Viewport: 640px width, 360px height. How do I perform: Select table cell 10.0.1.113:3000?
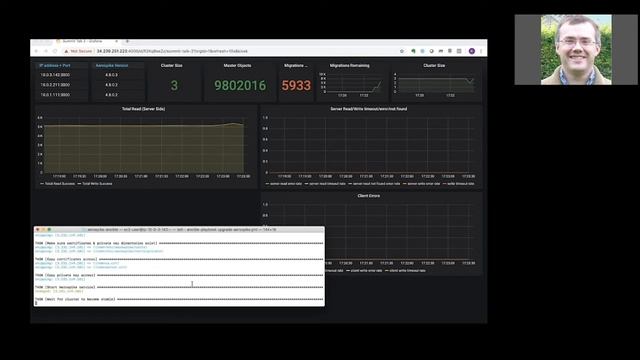(x=55, y=95)
